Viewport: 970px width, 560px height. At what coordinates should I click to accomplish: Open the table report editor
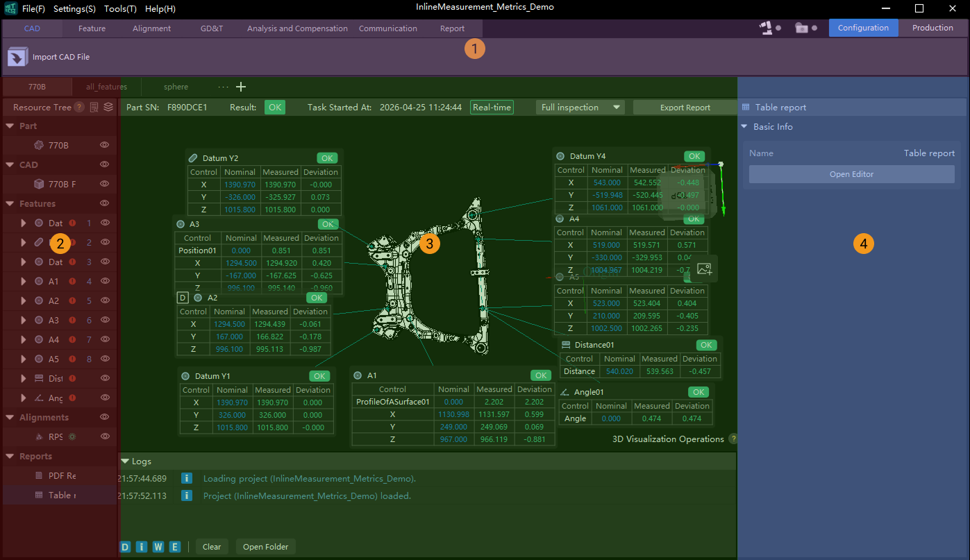coord(851,174)
